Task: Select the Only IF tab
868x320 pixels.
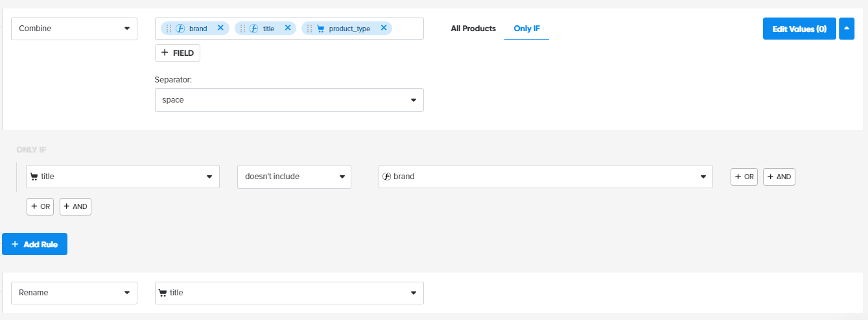Action: (526, 29)
